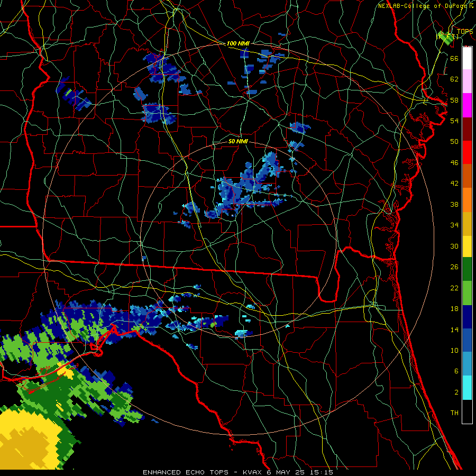This screenshot has width=476, height=476.
Task: Select the "10" legend value
Action: pyautogui.click(x=454, y=350)
